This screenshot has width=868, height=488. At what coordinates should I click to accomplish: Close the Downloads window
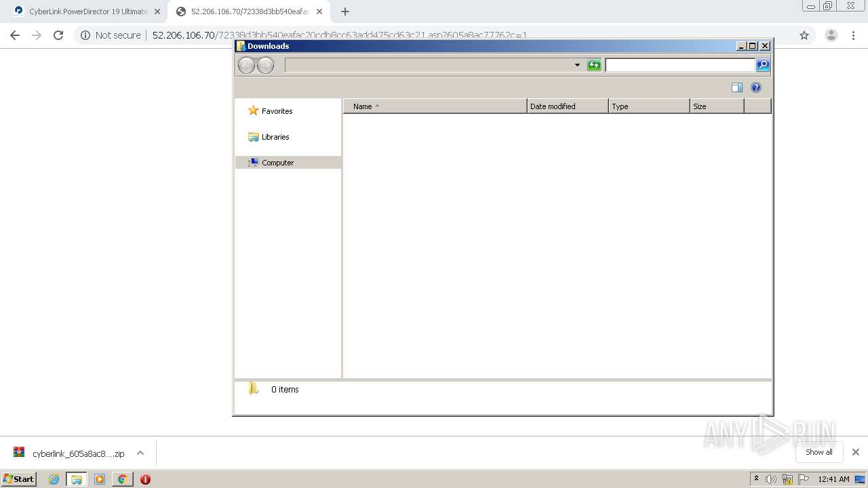coord(765,46)
